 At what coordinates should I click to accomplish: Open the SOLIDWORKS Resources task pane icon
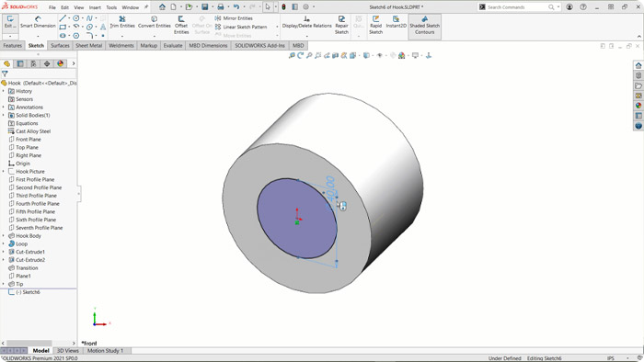tap(638, 65)
